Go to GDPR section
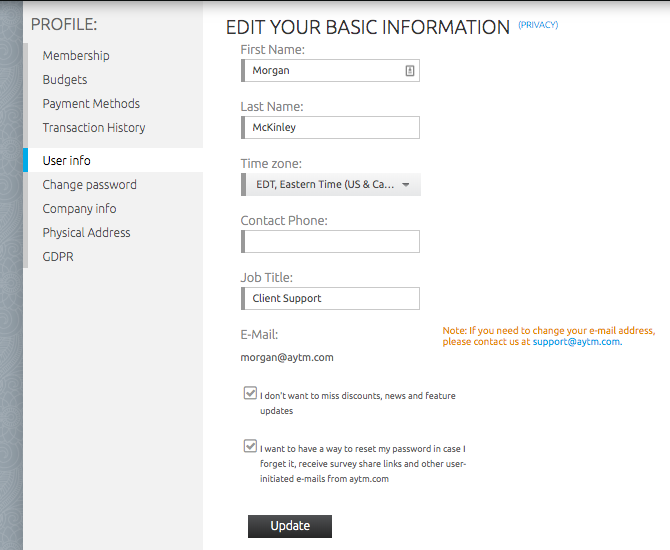Viewport: 670px width, 550px height. pos(58,257)
